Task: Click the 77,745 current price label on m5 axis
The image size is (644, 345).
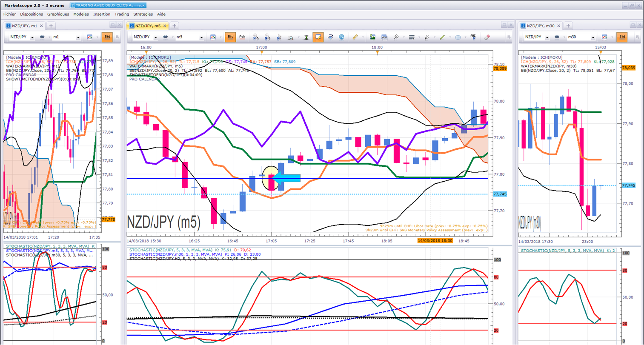Action: 500,194
